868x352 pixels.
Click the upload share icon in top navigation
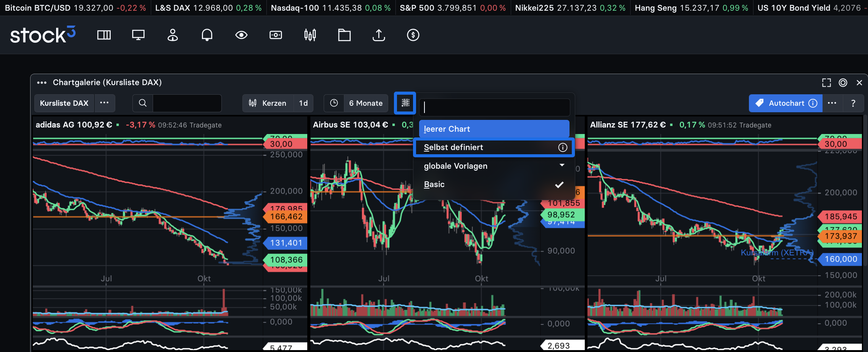click(x=379, y=35)
